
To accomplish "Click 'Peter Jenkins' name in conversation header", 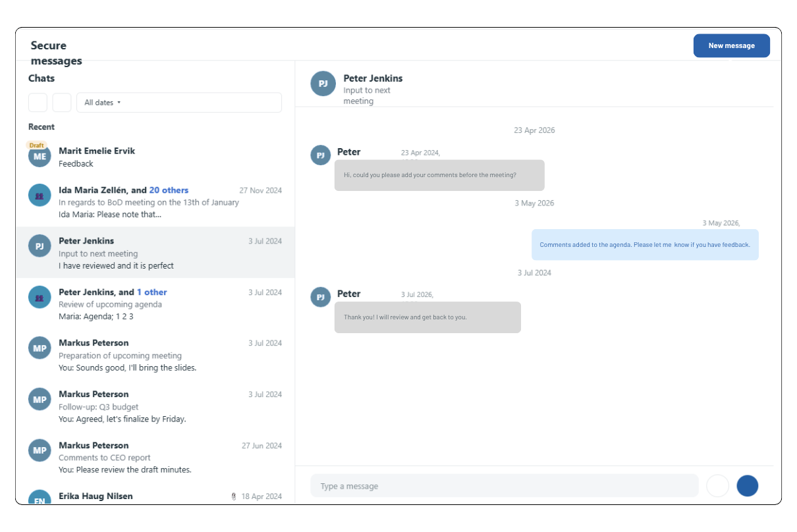I will pyautogui.click(x=373, y=78).
